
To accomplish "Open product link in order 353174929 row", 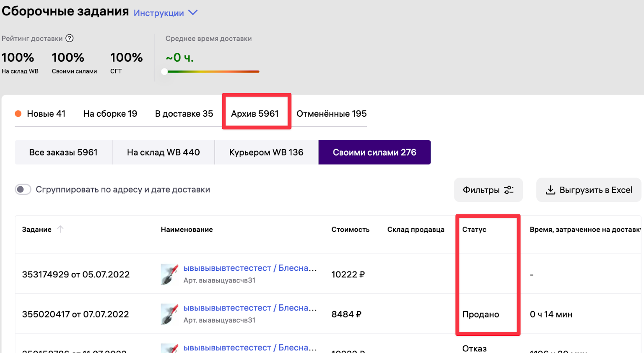I will [250, 268].
